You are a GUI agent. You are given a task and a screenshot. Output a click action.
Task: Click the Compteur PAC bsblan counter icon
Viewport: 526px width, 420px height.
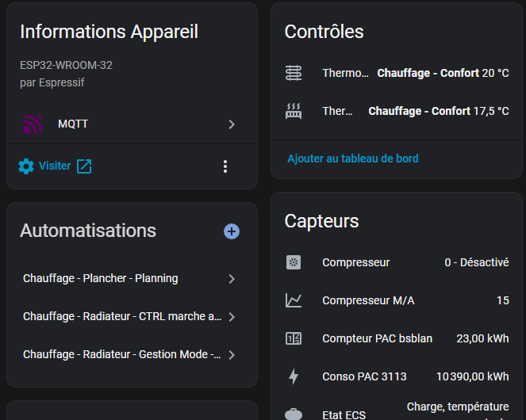pos(294,338)
